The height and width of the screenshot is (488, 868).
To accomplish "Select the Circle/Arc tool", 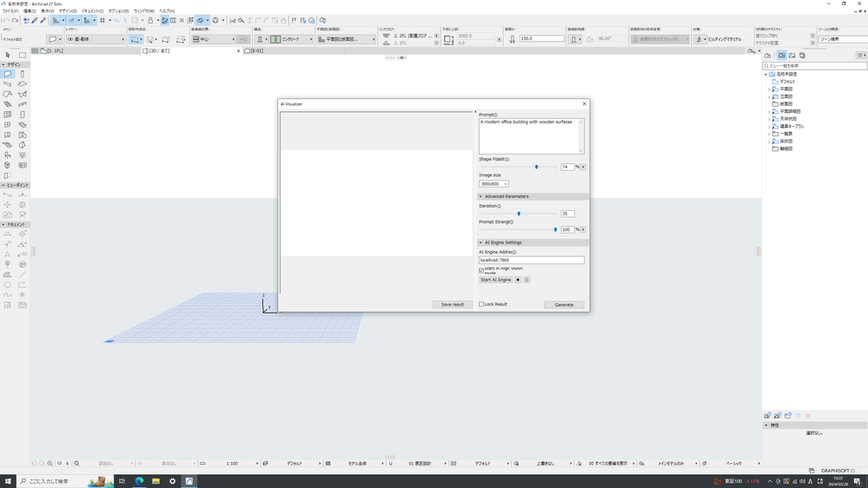I will 8,285.
